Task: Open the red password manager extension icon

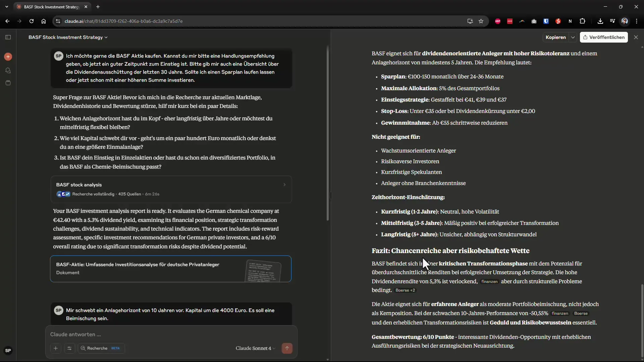Action: pos(510,21)
